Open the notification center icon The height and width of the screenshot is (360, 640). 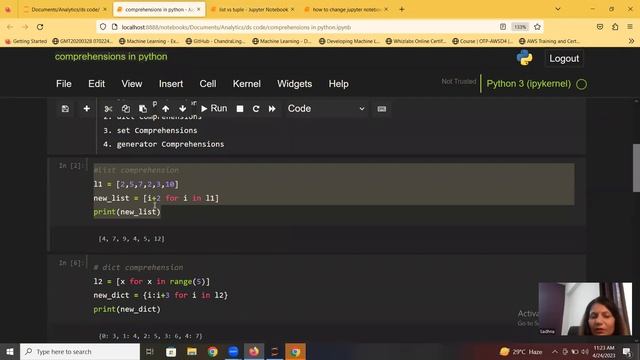click(627, 351)
